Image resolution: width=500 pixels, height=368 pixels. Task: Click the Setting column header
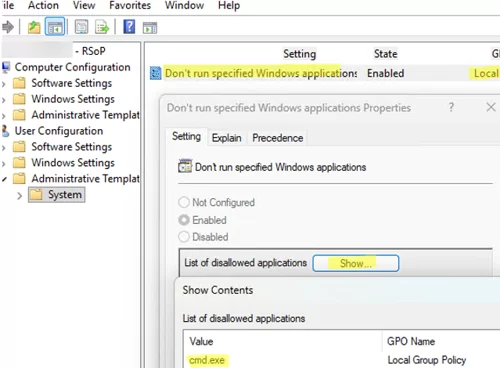pyautogui.click(x=299, y=54)
